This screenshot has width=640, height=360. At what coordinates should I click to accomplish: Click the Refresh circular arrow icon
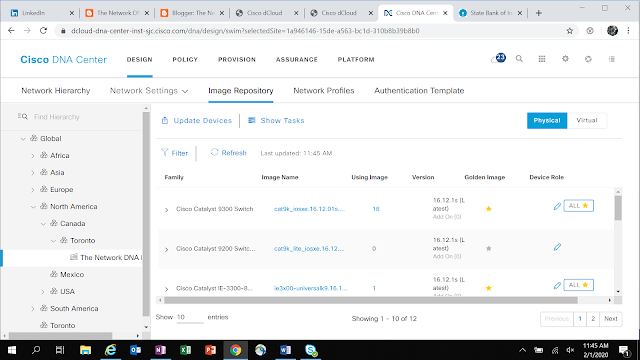tap(214, 152)
